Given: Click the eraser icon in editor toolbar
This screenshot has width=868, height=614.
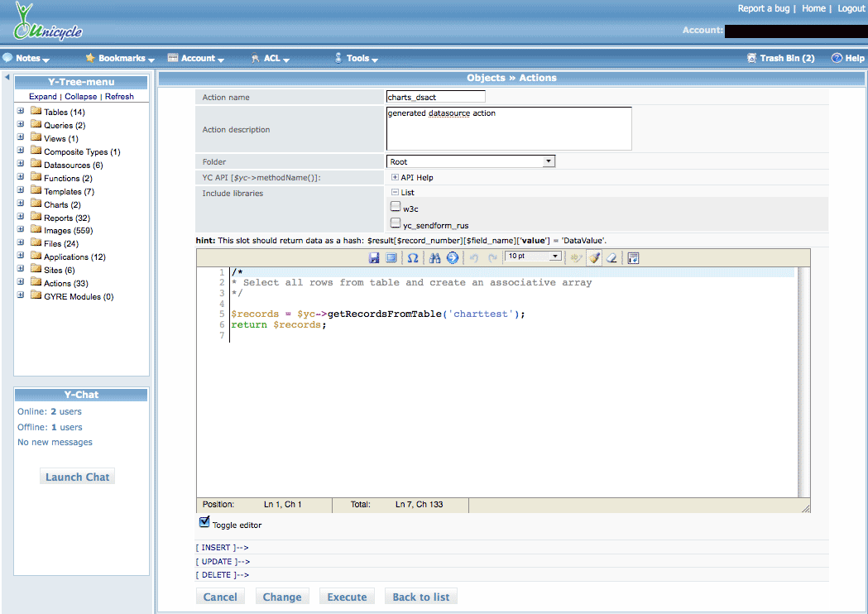Looking at the screenshot, I should (x=611, y=258).
